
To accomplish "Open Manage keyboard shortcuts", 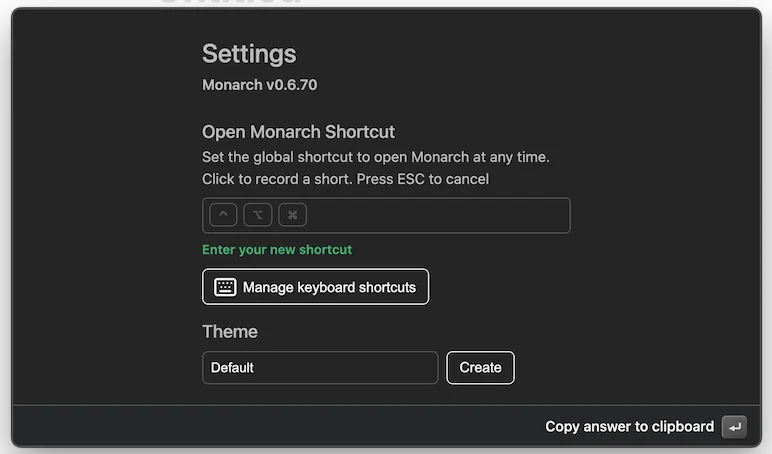I will [x=328, y=287].
